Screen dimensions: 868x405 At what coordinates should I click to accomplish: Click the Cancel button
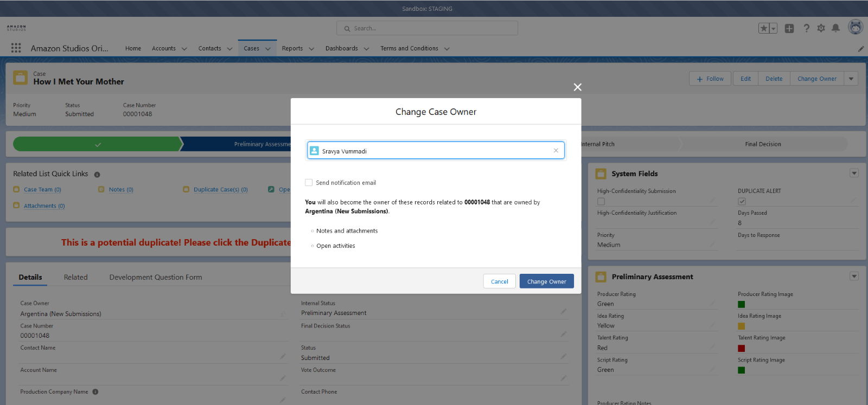[500, 281]
